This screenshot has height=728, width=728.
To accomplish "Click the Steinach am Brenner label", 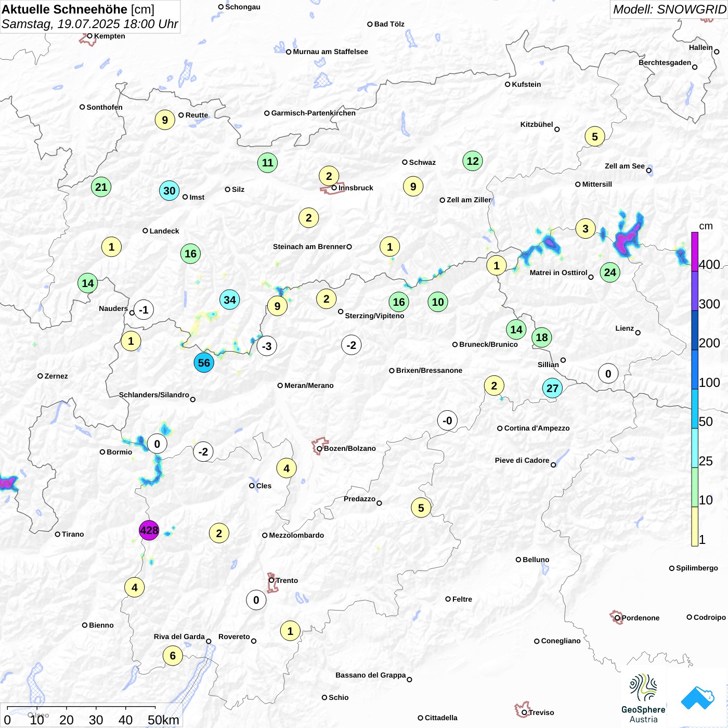I will 309,246.
